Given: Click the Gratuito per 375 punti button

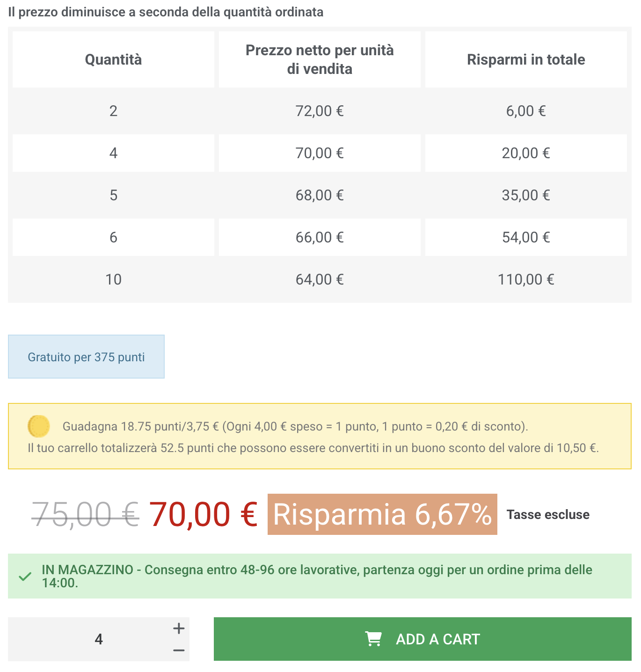Looking at the screenshot, I should click(x=86, y=357).
